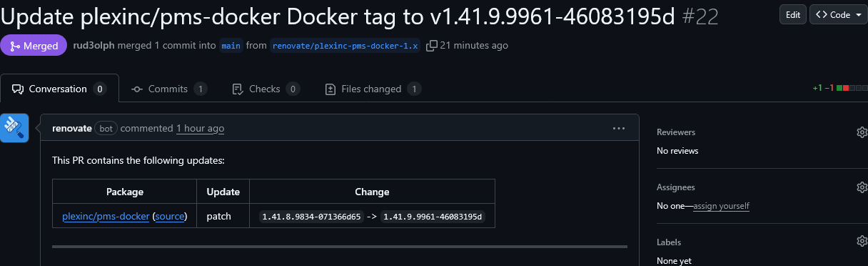Open the comment's three-dot options menu
The width and height of the screenshot is (868, 266).
[619, 129]
